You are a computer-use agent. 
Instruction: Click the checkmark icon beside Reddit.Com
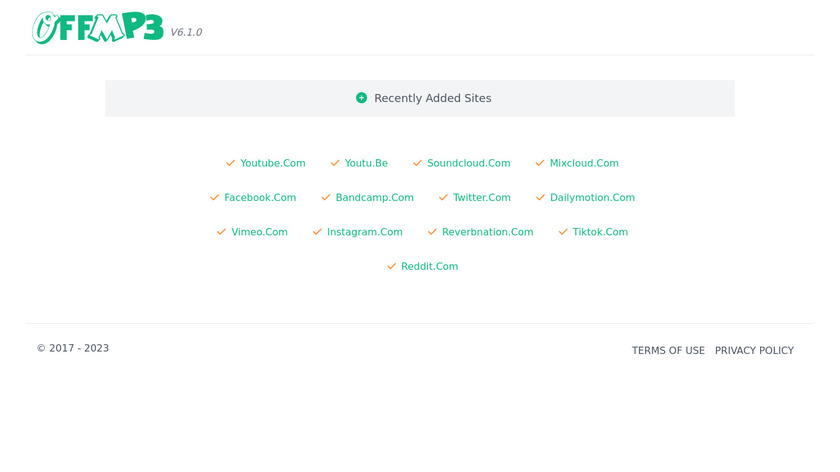tap(392, 266)
